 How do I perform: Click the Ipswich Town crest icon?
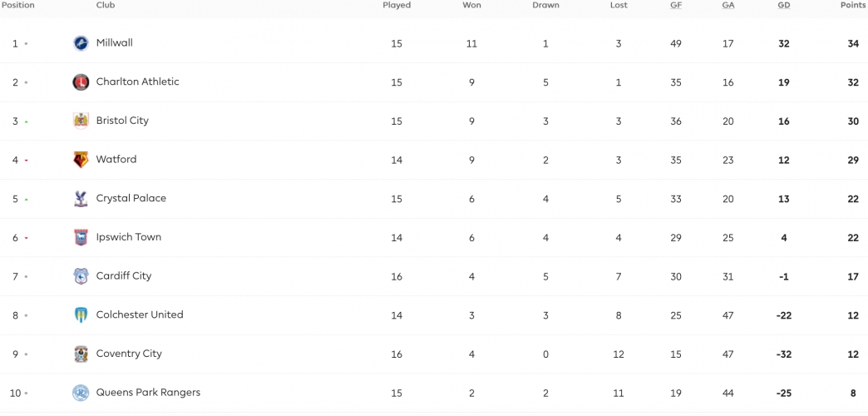(81, 237)
